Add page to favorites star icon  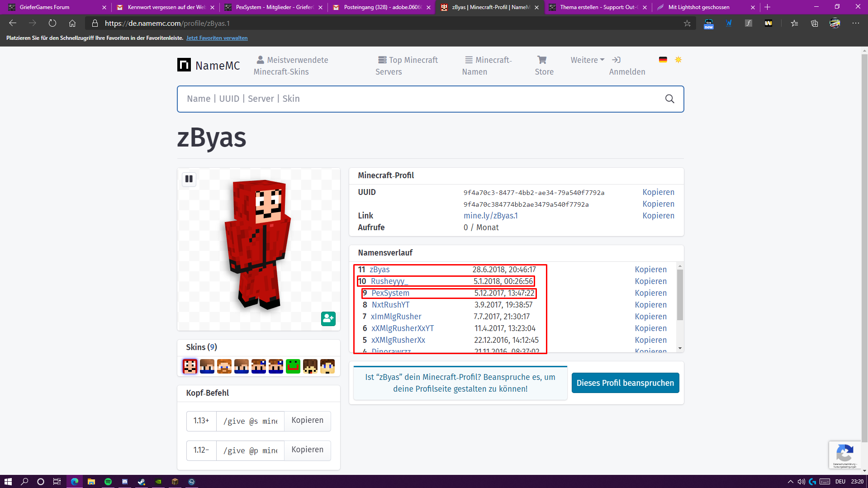point(687,24)
